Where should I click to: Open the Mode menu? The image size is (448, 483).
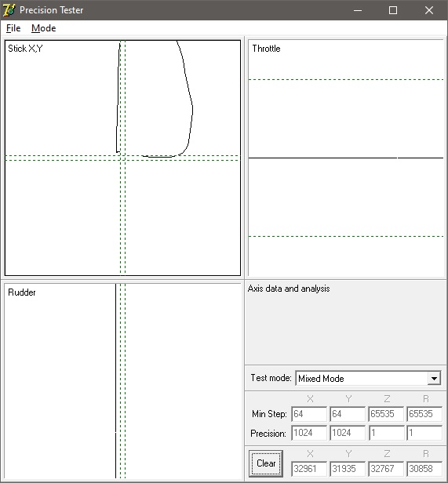43,28
